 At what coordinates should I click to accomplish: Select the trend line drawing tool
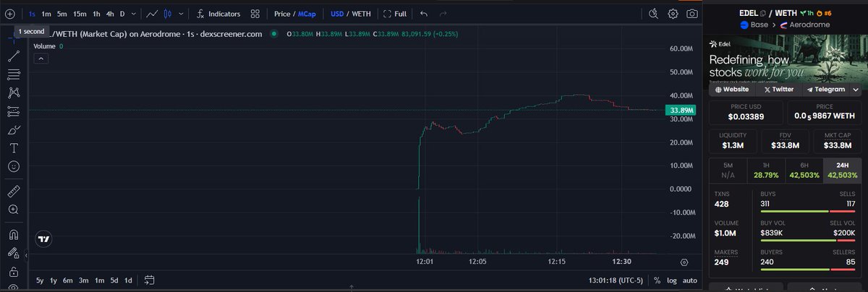click(x=13, y=56)
